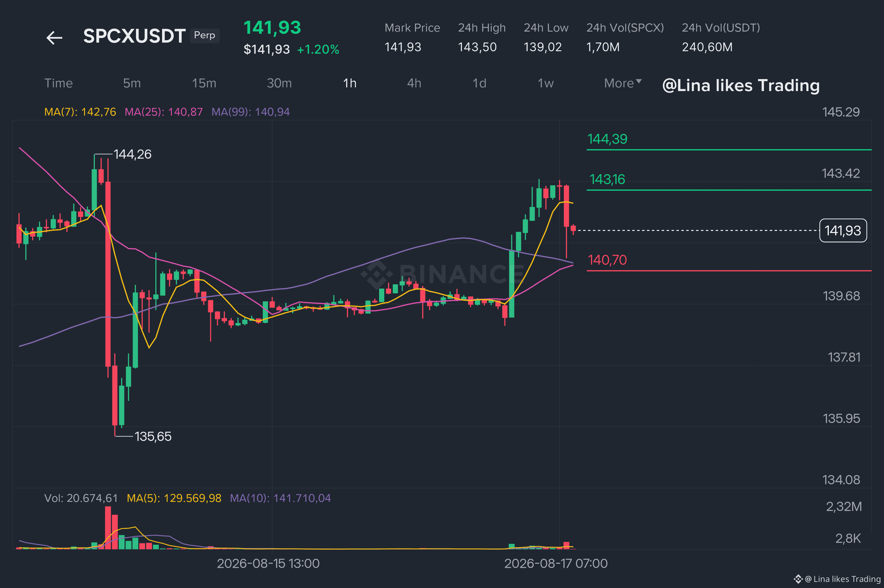
Task: Click the 134.08 price axis label
Action: [x=841, y=480]
